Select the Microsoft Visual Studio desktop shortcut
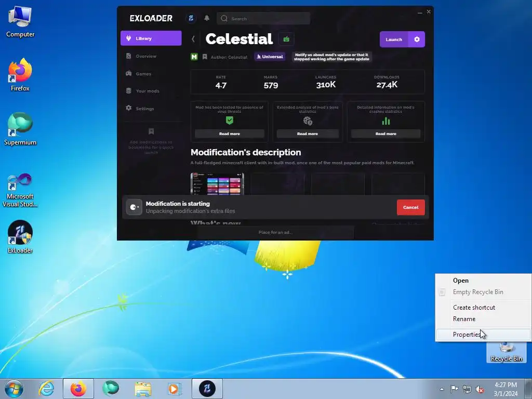The image size is (532, 399). coord(20,190)
